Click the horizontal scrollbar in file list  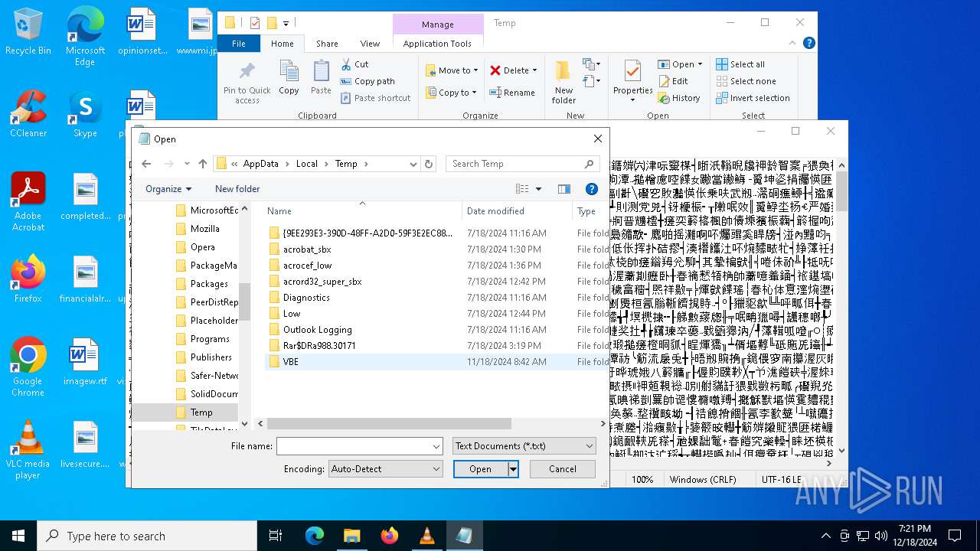(x=389, y=423)
